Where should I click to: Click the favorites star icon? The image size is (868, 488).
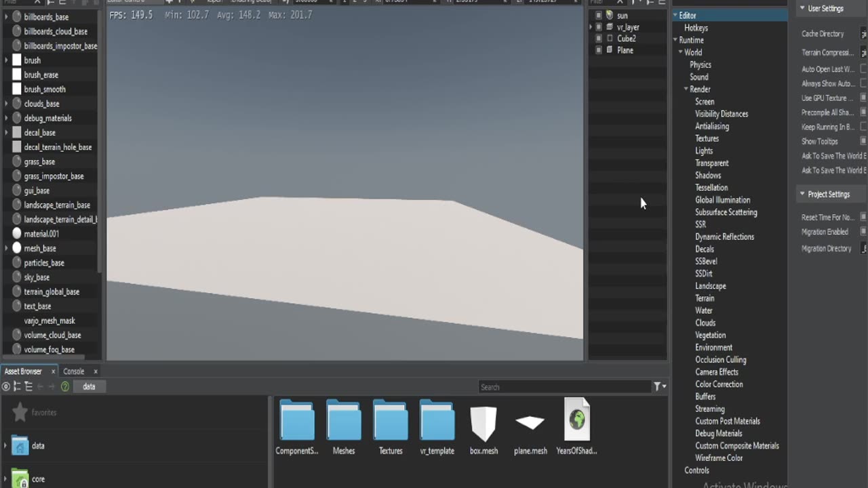point(20,412)
